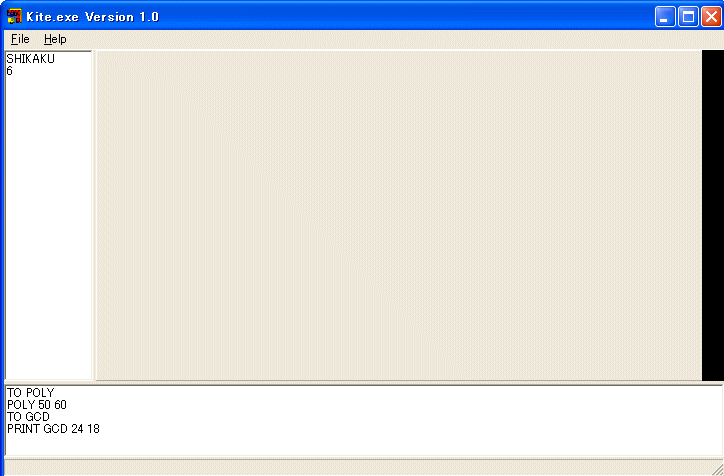Image resolution: width=724 pixels, height=476 pixels.
Task: Click the horizontal splitter above command box
Action: click(363, 383)
